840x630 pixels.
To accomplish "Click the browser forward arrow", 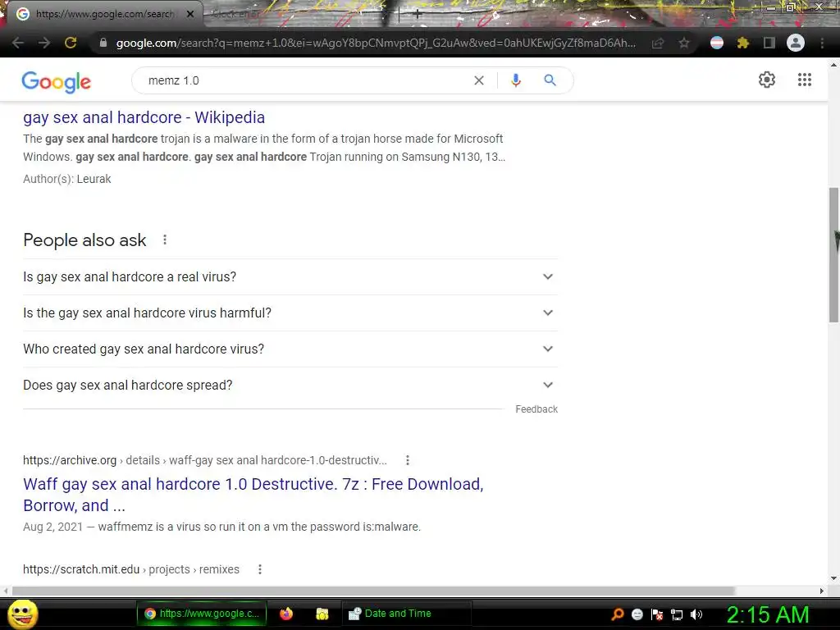I will point(44,43).
